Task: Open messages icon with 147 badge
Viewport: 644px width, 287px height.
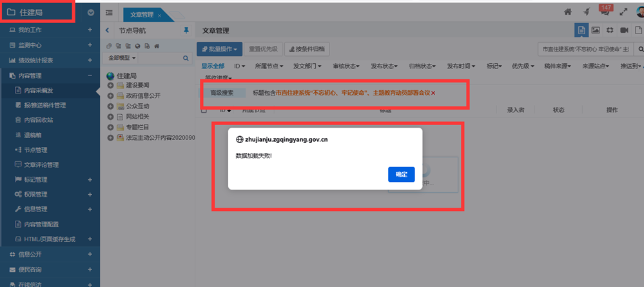Action: coord(605,11)
